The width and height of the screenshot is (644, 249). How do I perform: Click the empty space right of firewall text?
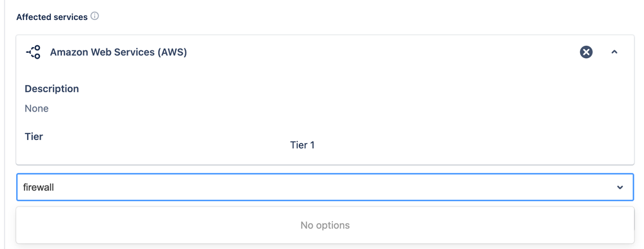(328, 187)
